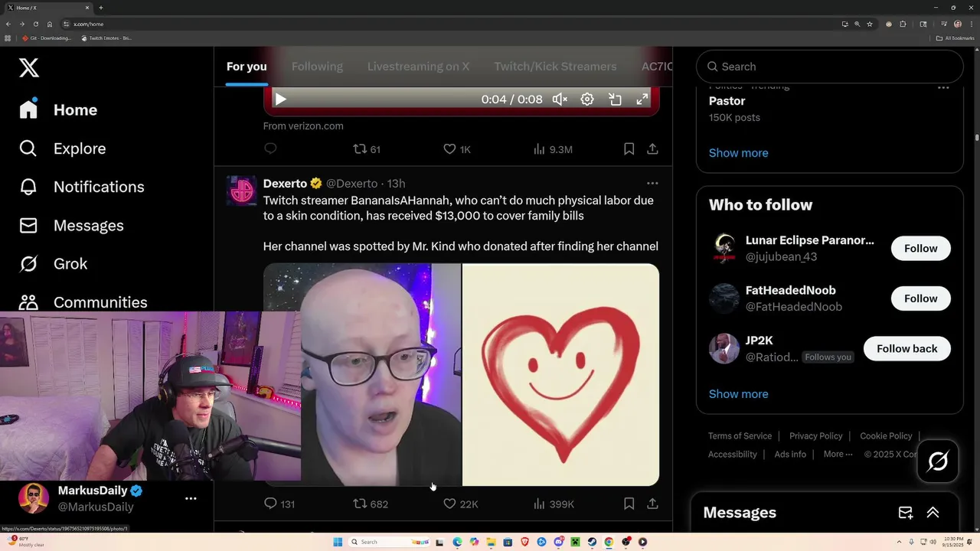Viewport: 980px width, 551px height.
Task: Follow Lunar Eclipse Paranor account
Action: pos(920,248)
